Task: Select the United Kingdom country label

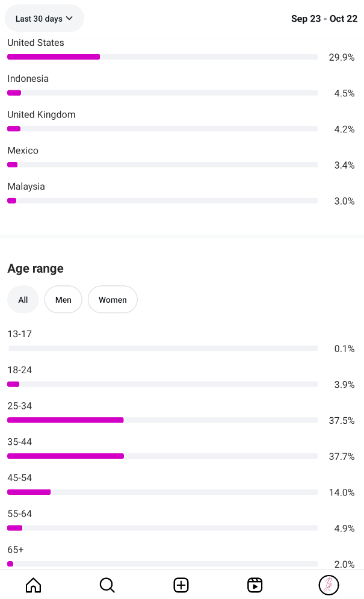Action: point(42,114)
